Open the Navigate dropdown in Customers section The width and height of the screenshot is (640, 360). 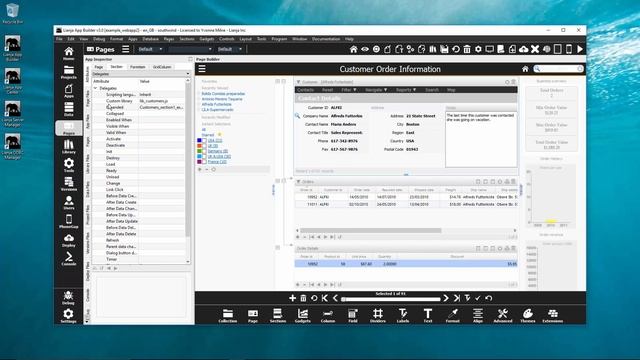[x=376, y=90]
